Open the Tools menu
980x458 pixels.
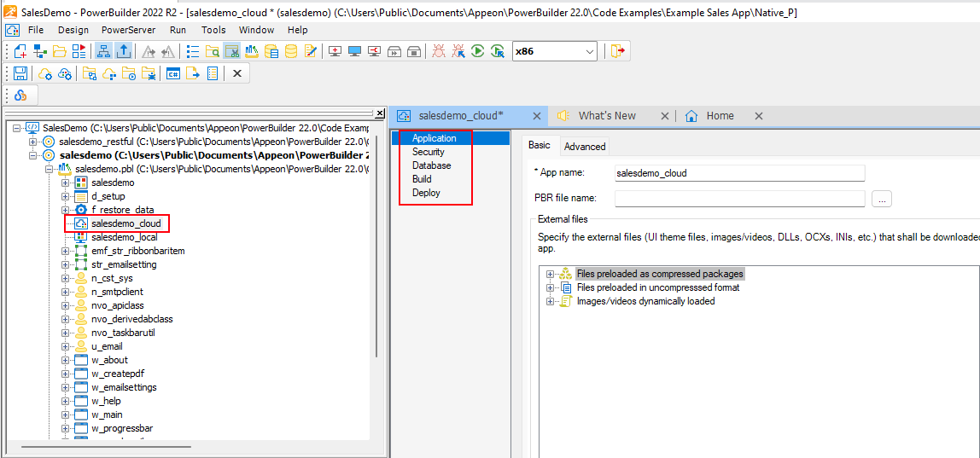[213, 30]
